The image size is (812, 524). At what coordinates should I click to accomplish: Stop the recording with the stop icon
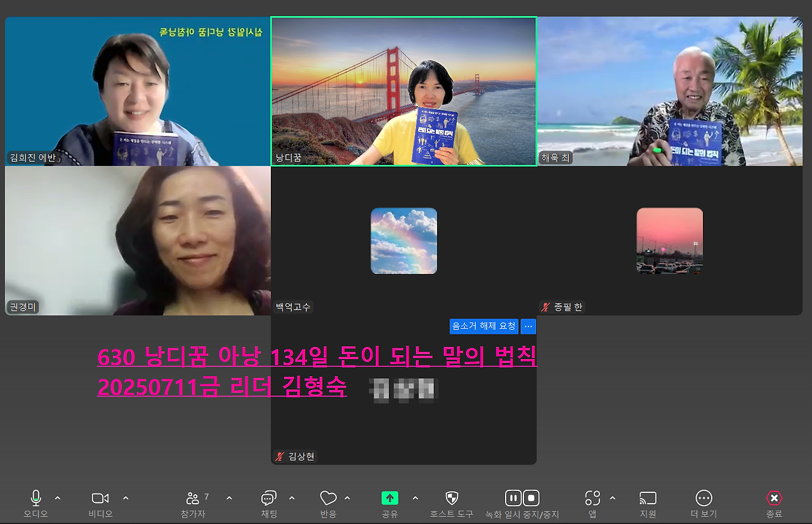tap(530, 497)
